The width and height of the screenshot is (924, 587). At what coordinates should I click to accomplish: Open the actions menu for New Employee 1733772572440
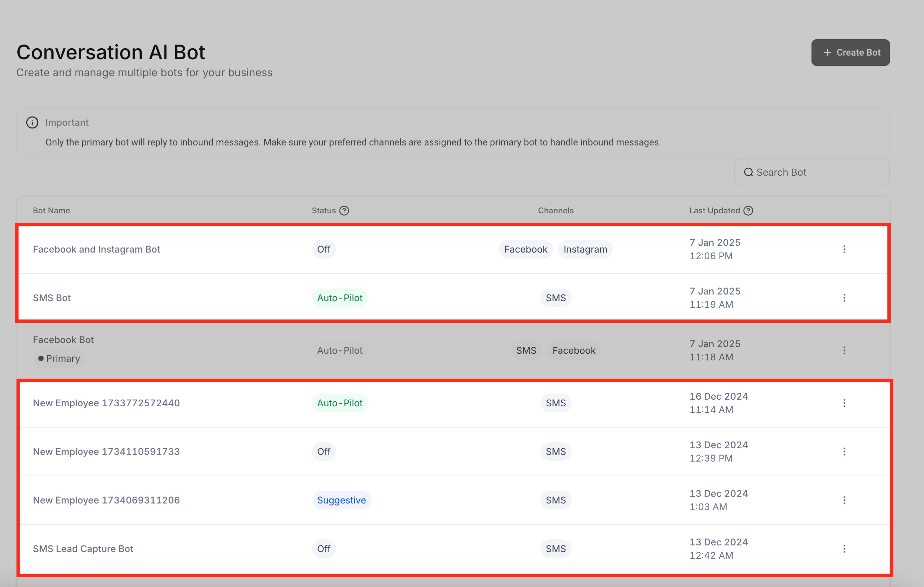[x=844, y=403]
